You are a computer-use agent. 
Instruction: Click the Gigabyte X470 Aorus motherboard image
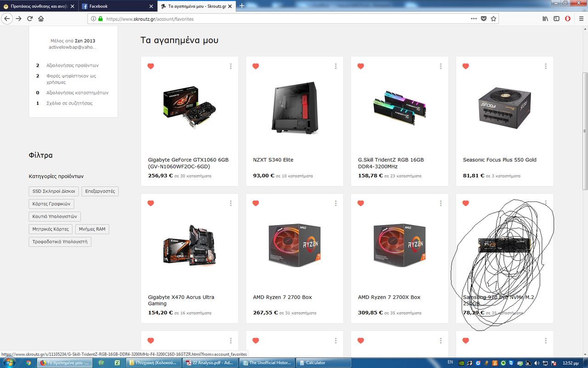point(190,244)
